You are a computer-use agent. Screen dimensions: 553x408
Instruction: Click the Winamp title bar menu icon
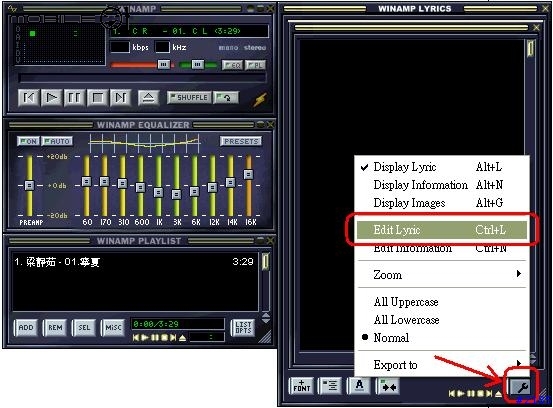coord(13,8)
